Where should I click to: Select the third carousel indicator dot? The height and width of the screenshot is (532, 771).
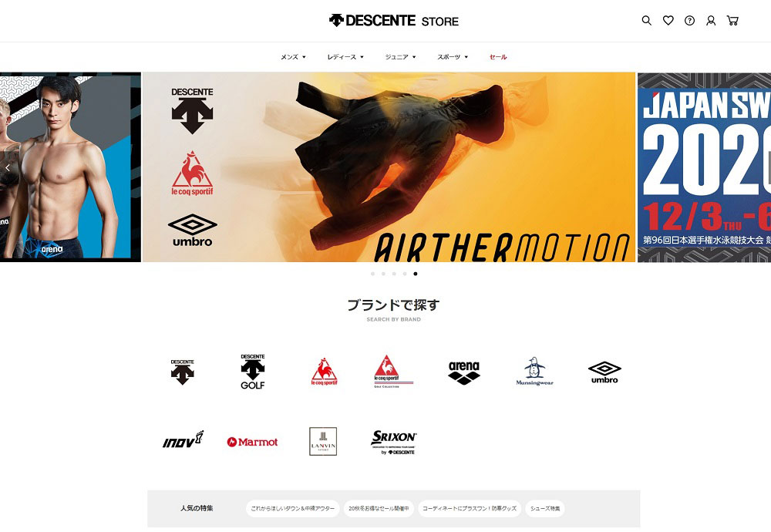pyautogui.click(x=394, y=274)
